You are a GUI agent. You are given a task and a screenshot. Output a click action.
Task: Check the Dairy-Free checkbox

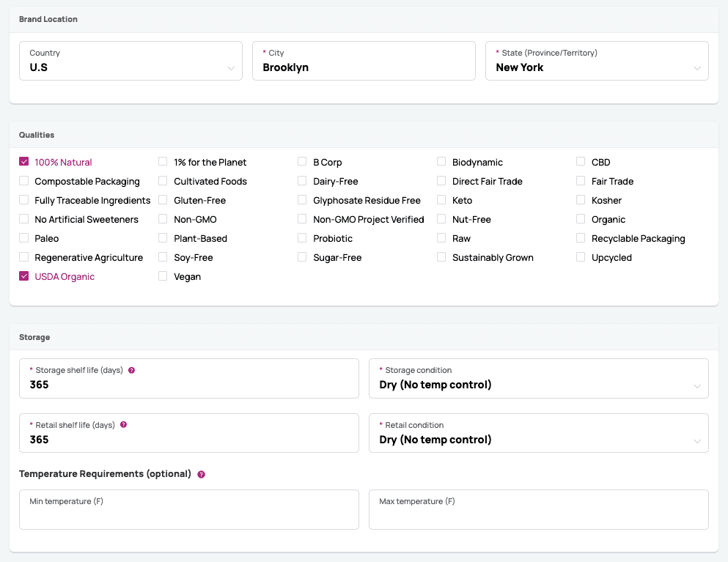click(302, 180)
